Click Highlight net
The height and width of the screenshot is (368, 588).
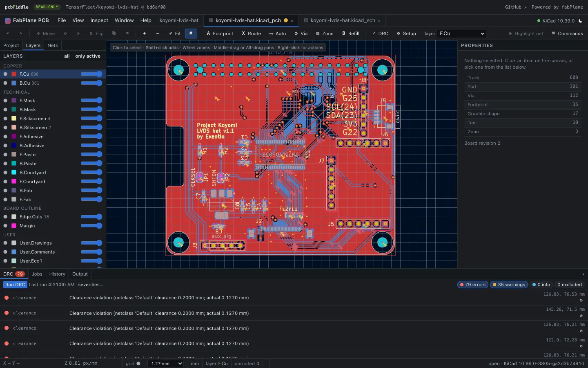(x=526, y=34)
